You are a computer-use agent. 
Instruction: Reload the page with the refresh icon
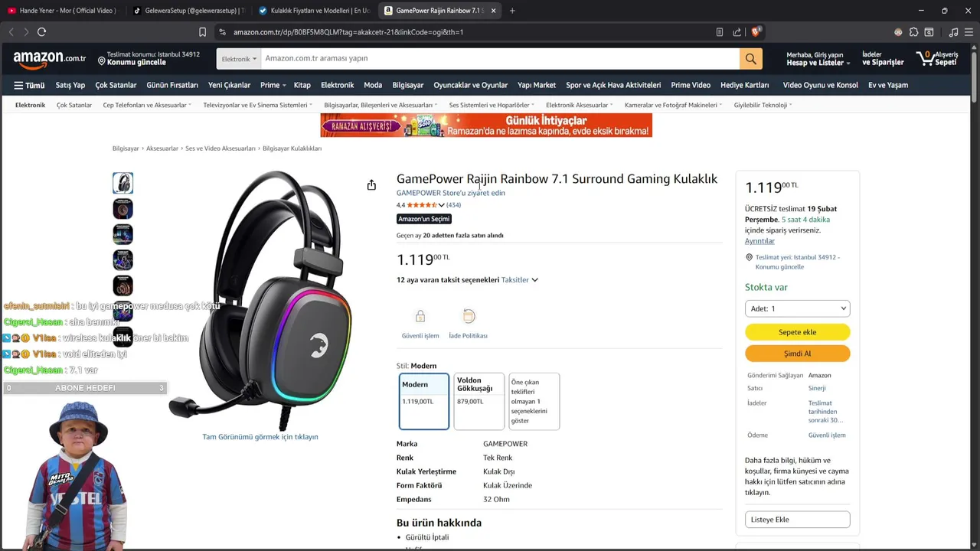click(x=41, y=32)
